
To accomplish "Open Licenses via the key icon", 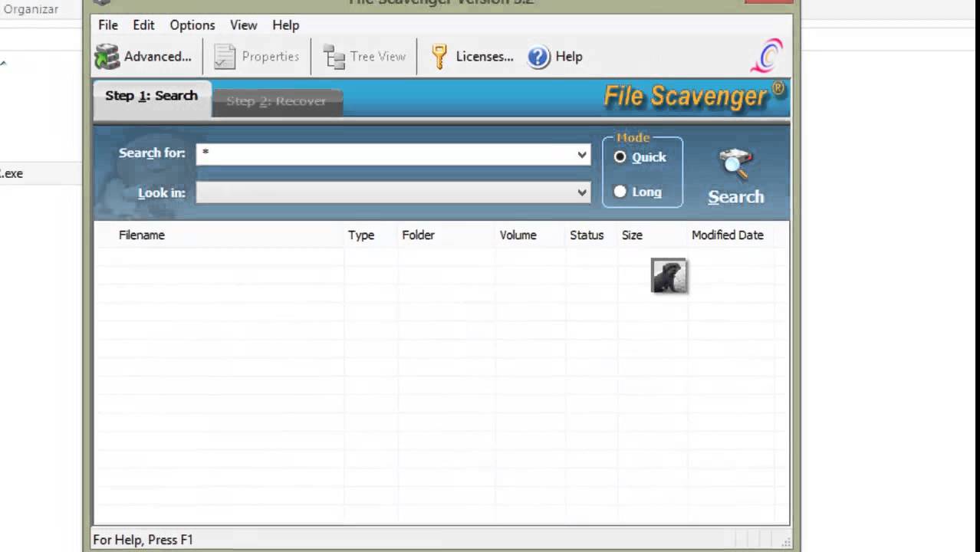I will point(439,57).
